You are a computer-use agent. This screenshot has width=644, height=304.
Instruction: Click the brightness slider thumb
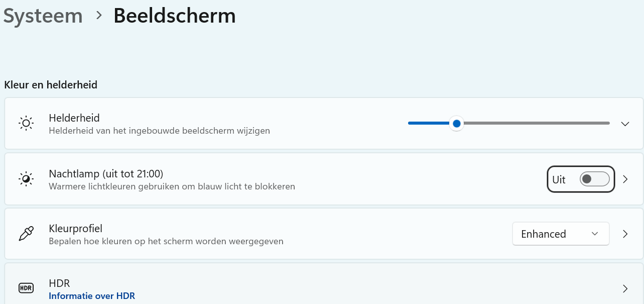(456, 123)
